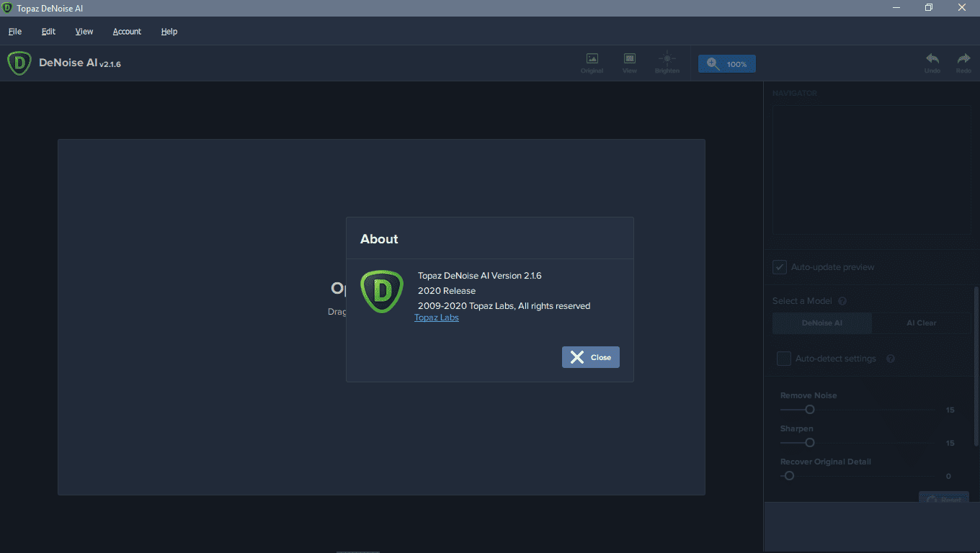Click the help icon next to Select a Model
980x553 pixels.
coord(842,301)
